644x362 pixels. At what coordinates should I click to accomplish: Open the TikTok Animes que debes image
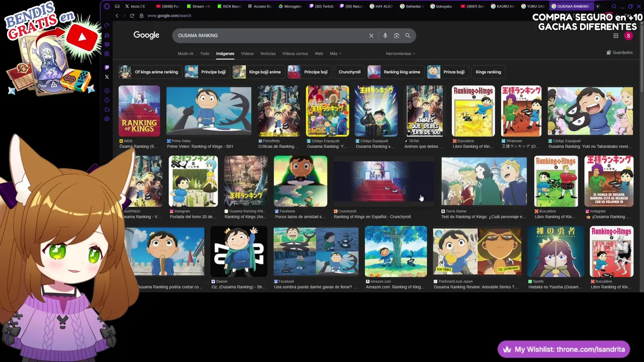tap(425, 111)
